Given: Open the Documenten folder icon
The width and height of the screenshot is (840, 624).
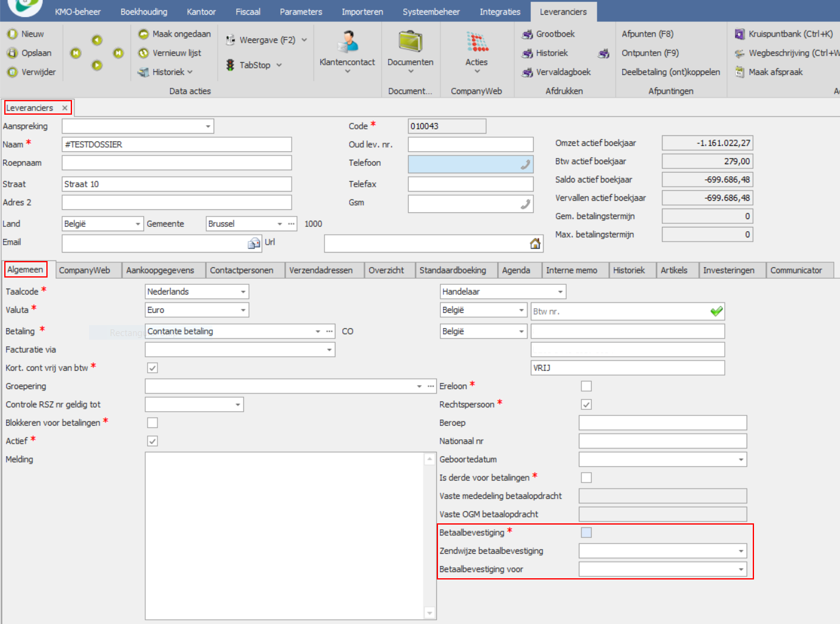Looking at the screenshot, I should [x=411, y=42].
